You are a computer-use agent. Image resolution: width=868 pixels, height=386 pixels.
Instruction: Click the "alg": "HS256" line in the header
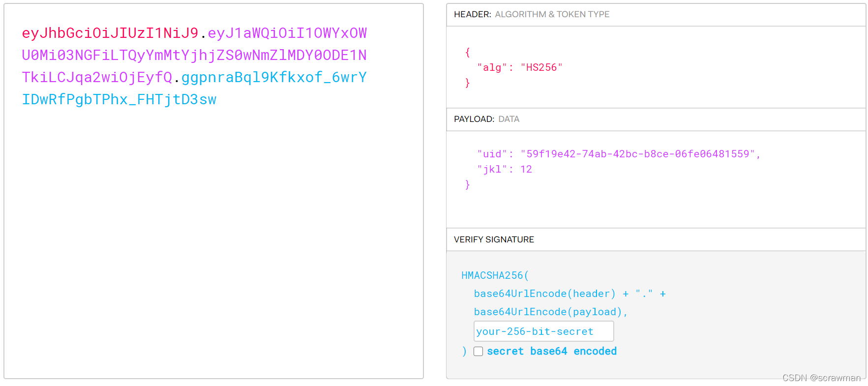520,67
